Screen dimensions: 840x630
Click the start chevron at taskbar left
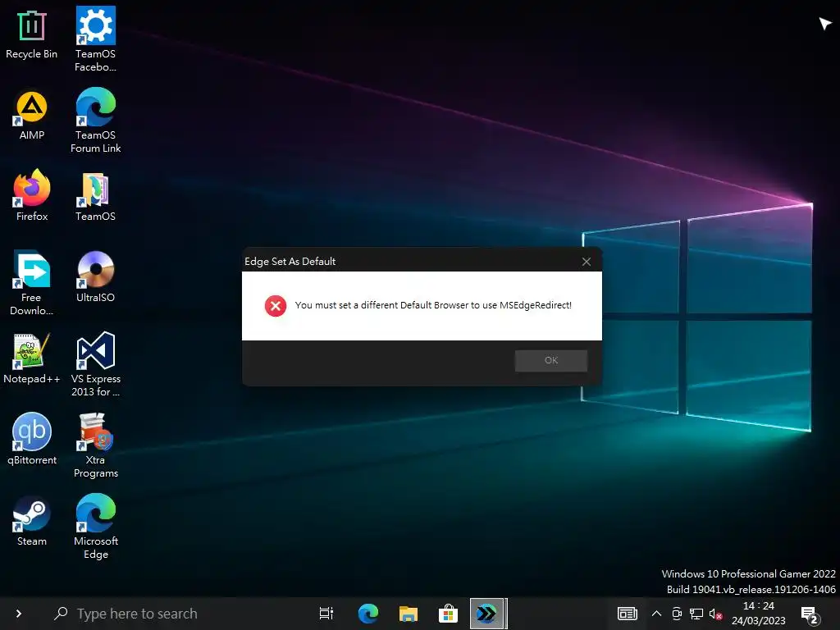[19, 614]
